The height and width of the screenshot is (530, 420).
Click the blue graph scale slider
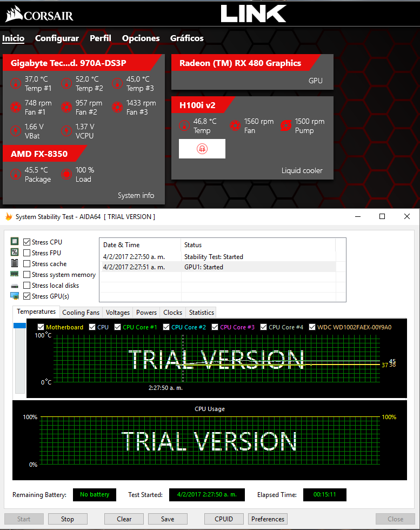tap(19, 326)
